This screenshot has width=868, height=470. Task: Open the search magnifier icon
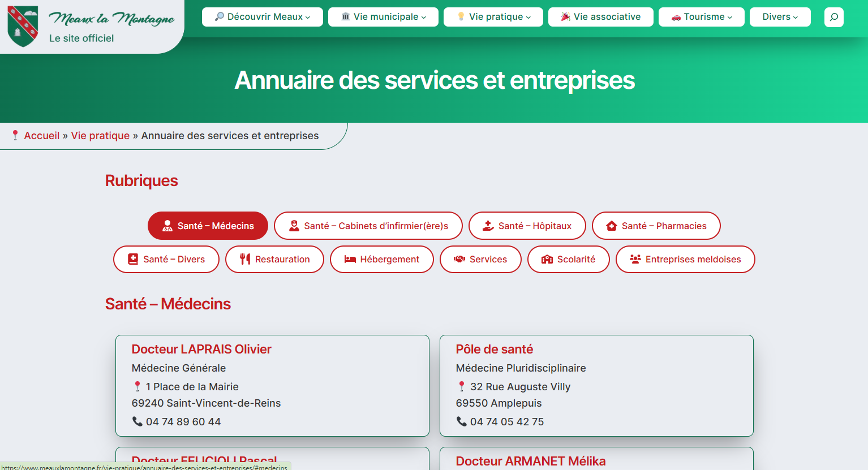(833, 17)
